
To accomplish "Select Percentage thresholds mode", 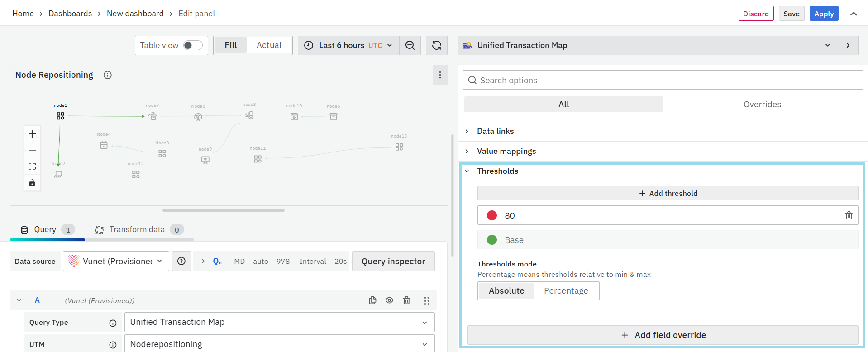I will click(566, 291).
